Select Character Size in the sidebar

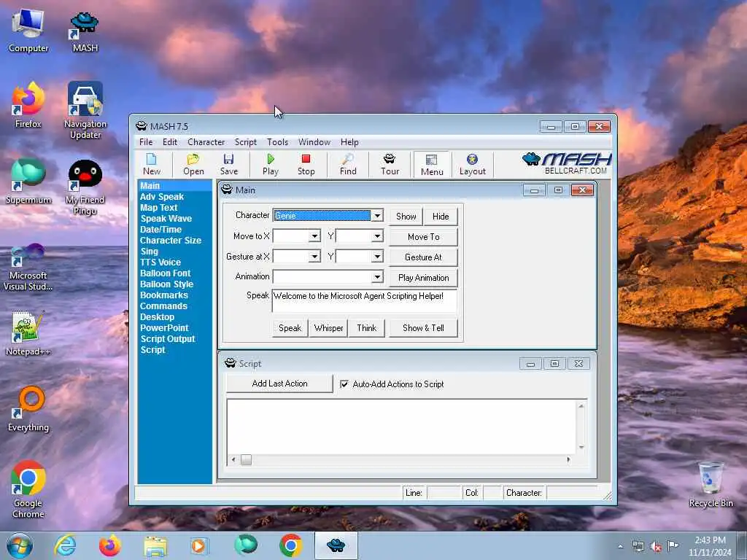click(x=171, y=241)
